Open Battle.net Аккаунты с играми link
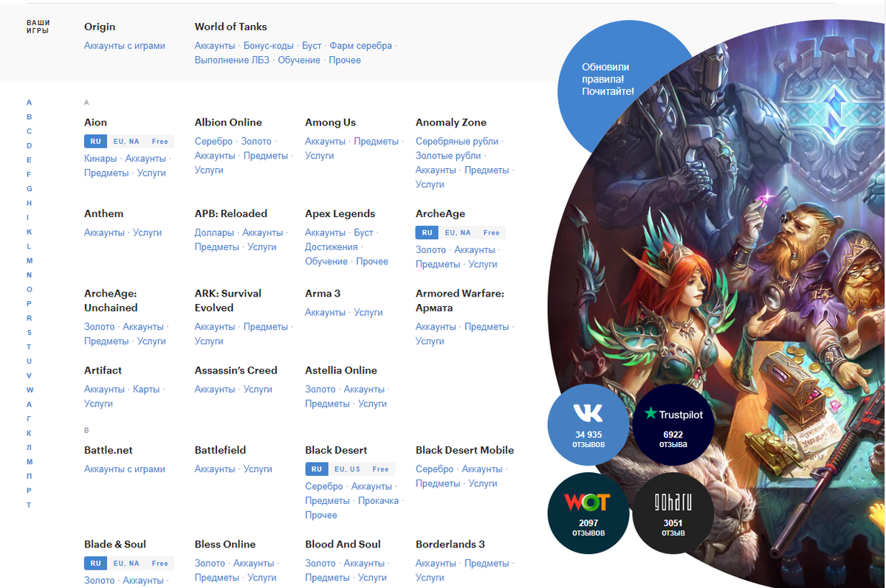Viewport: 886px width, 588px height. tap(125, 469)
